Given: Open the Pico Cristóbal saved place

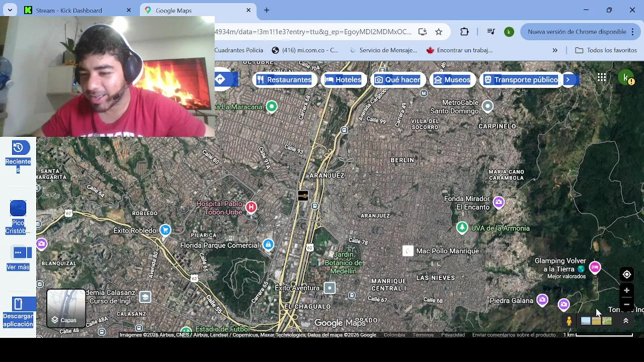Looking at the screenshot, I should pos(18,208).
